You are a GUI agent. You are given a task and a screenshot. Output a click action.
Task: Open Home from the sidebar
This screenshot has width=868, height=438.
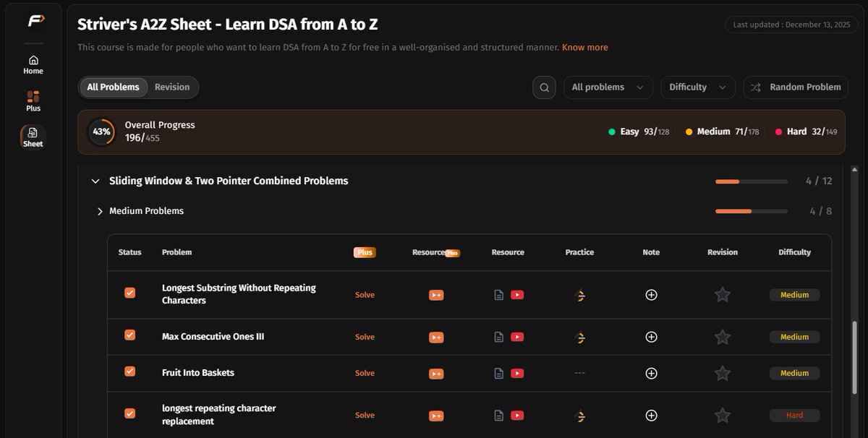pos(33,65)
